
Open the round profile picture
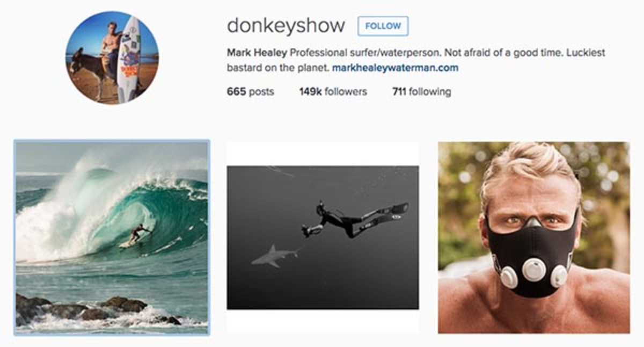(112, 57)
